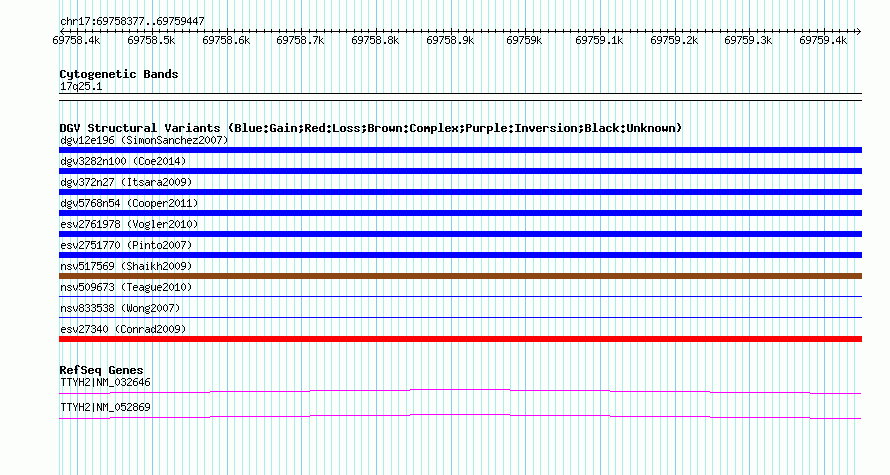The width and height of the screenshot is (890, 475).
Task: Click the 69759.4k ruler tick label
Action: pos(823,40)
